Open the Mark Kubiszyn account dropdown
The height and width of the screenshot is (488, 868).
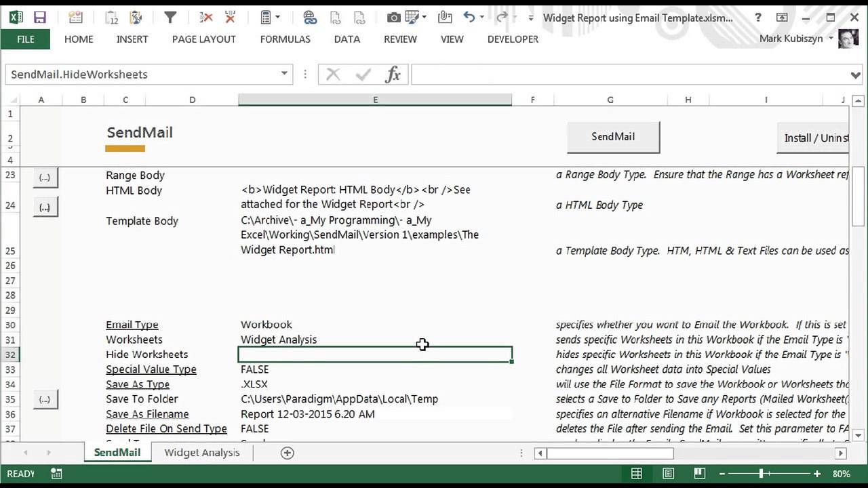click(831, 39)
